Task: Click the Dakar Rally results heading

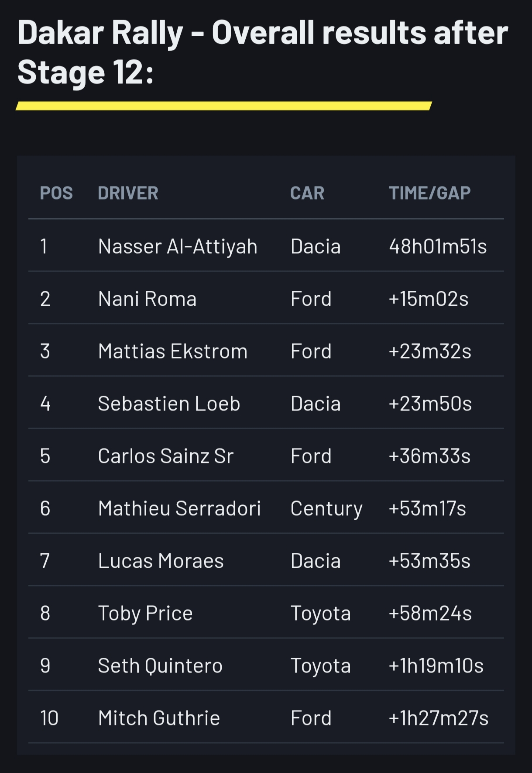Action: click(262, 52)
